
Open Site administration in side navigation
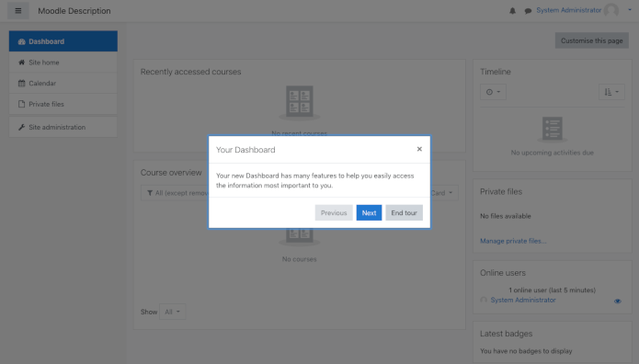(x=63, y=127)
